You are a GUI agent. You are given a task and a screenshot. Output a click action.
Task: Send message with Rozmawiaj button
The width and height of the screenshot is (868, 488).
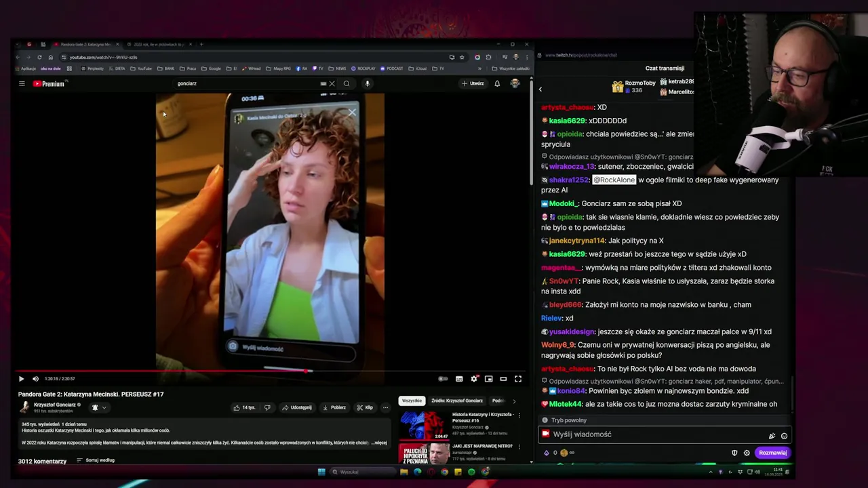[772, 453]
